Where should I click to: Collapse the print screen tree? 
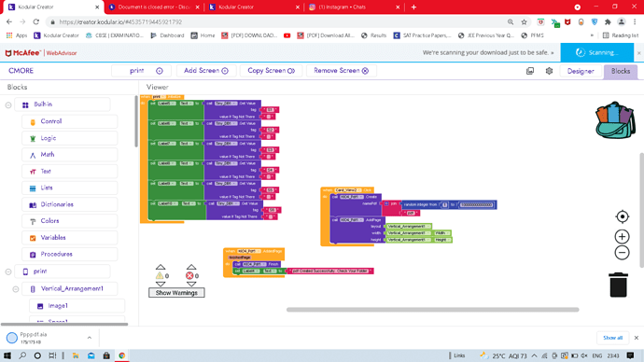point(8,271)
